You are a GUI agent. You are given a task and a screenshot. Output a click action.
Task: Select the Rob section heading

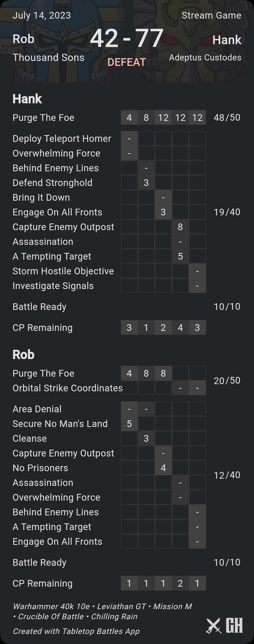23,354
